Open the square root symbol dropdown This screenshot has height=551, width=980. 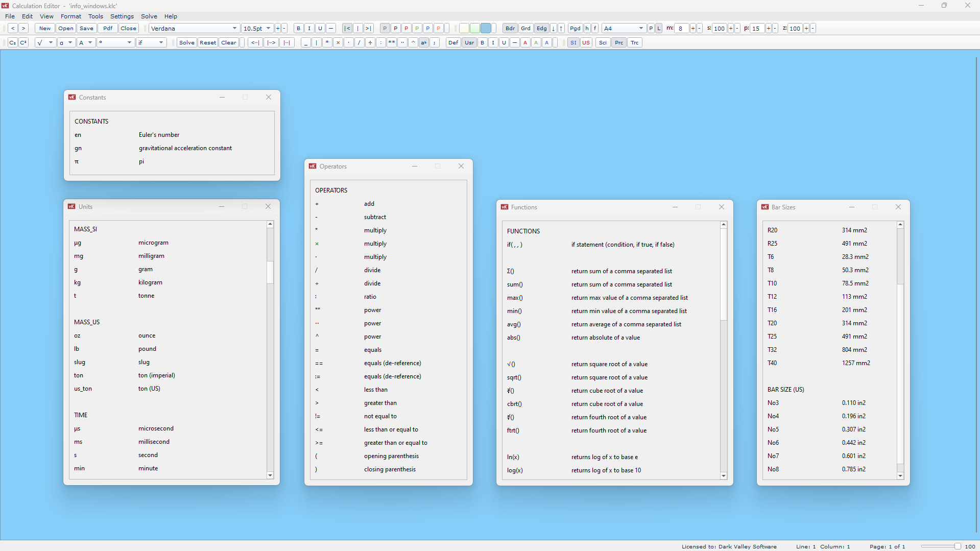click(45, 43)
